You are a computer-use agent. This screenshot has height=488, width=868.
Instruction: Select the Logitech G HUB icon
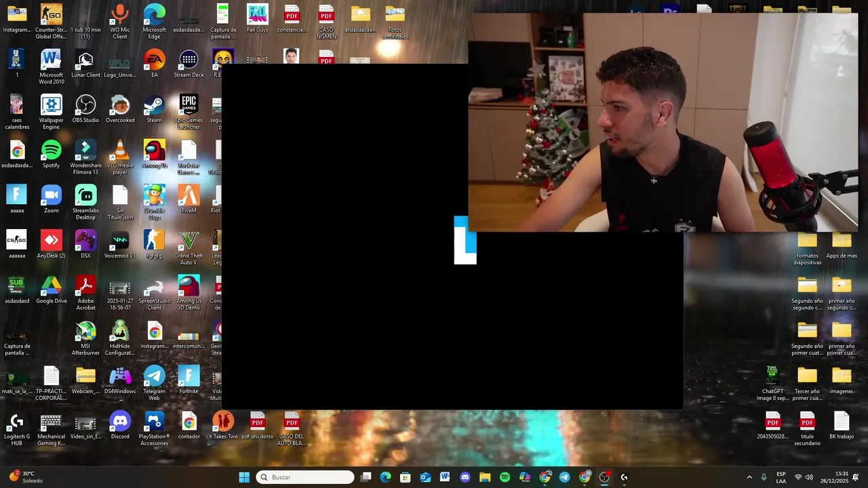[x=17, y=428]
